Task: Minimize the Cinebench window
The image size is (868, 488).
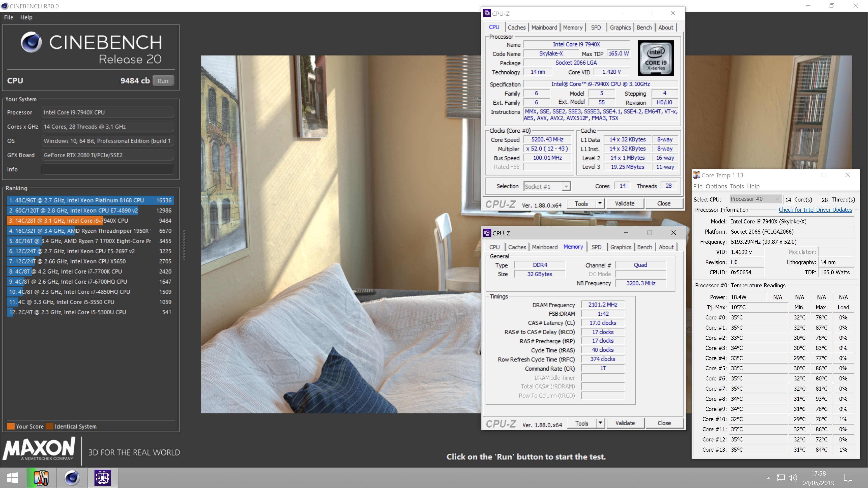Action: (808, 6)
